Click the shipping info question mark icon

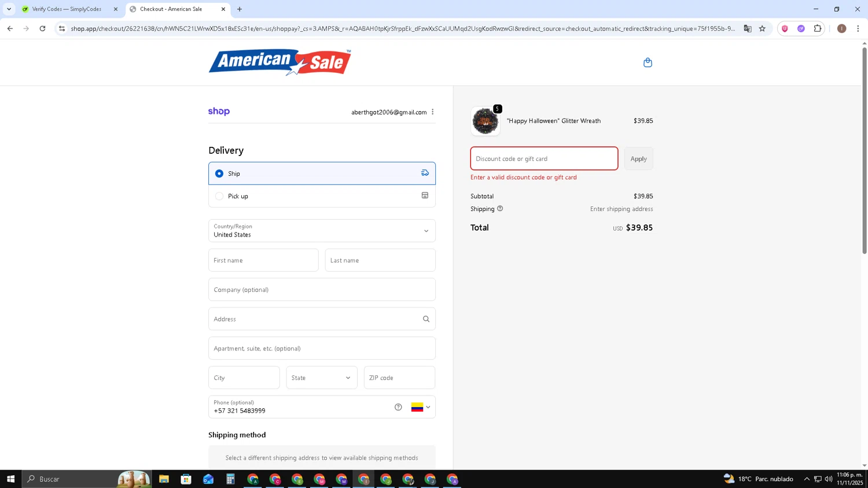500,209
